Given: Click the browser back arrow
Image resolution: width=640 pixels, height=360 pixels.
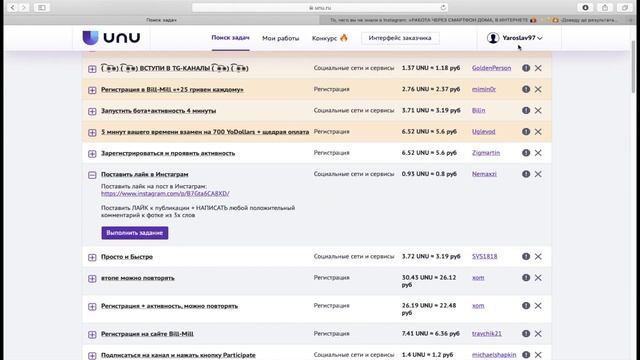Looking at the screenshot, I should (x=13, y=7).
